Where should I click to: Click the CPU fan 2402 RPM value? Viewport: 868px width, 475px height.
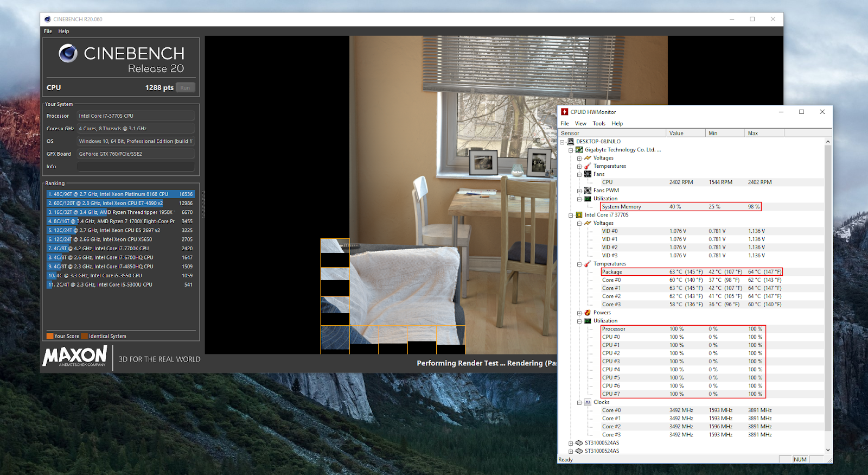point(681,182)
